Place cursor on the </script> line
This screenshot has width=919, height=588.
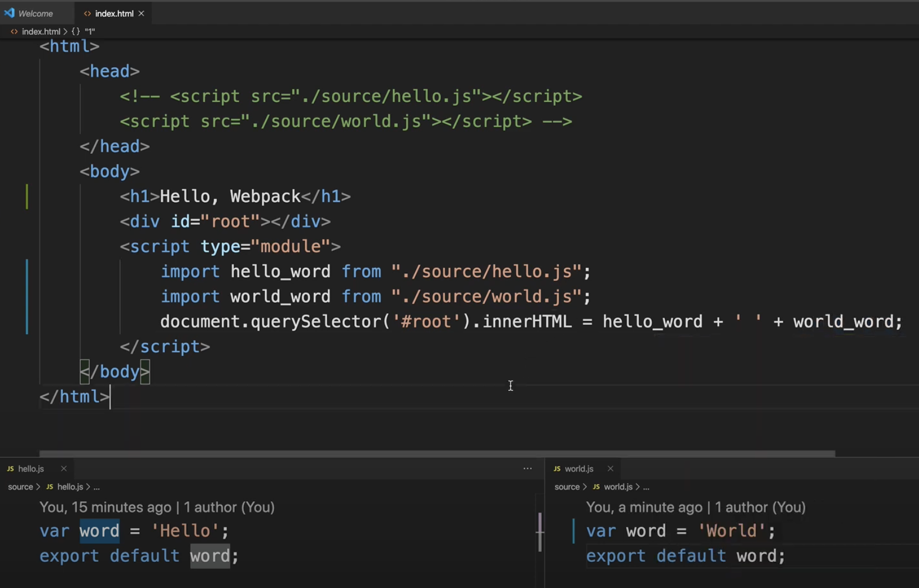[165, 347]
